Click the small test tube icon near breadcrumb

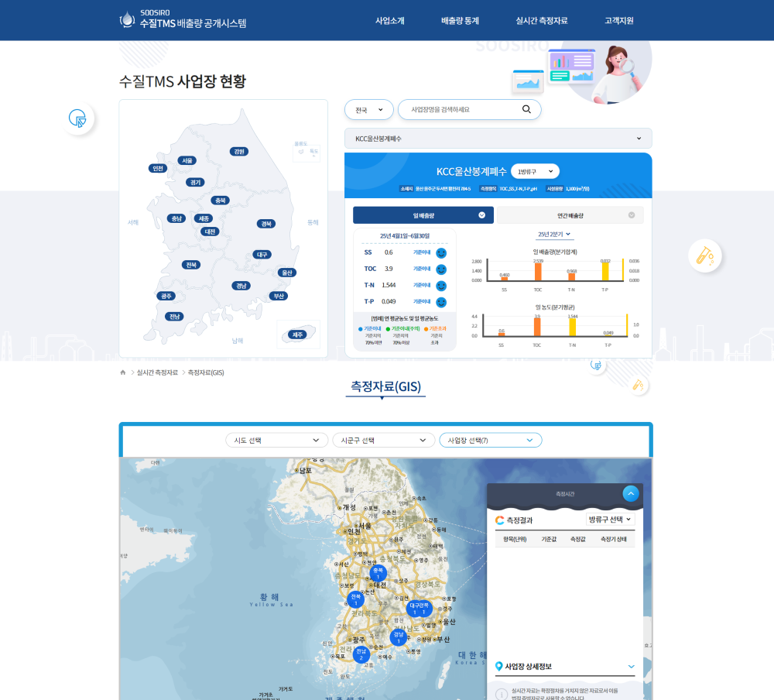click(639, 386)
